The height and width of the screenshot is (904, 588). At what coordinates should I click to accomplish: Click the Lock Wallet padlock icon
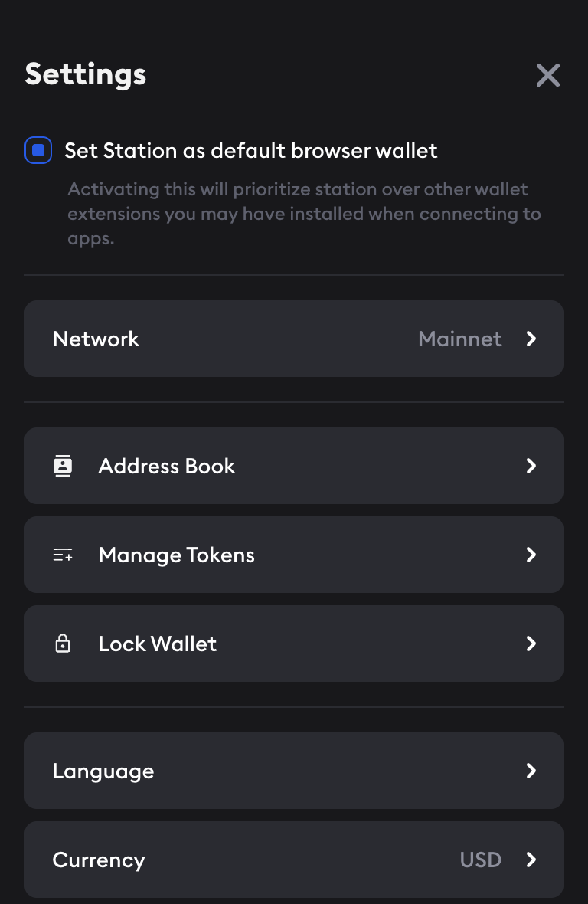63,644
